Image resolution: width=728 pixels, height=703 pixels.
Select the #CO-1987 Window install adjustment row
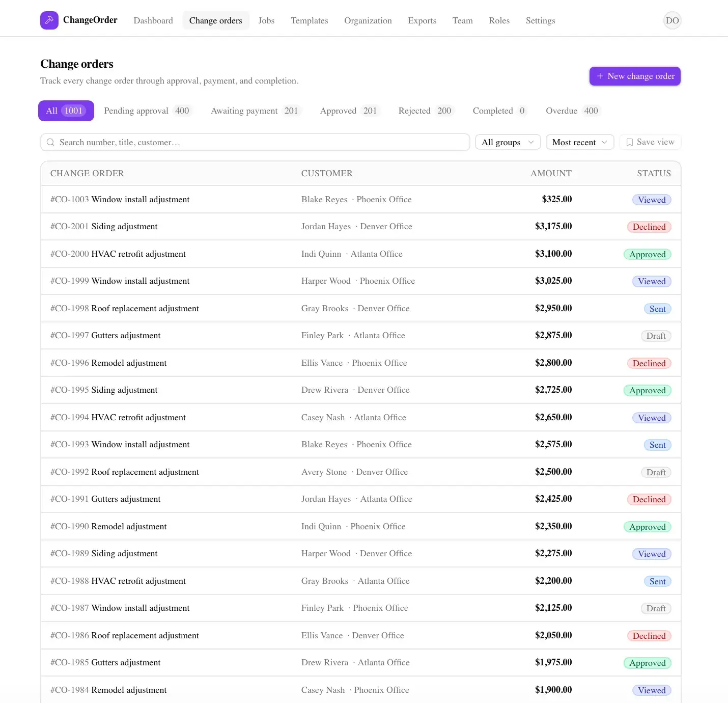tap(360, 608)
